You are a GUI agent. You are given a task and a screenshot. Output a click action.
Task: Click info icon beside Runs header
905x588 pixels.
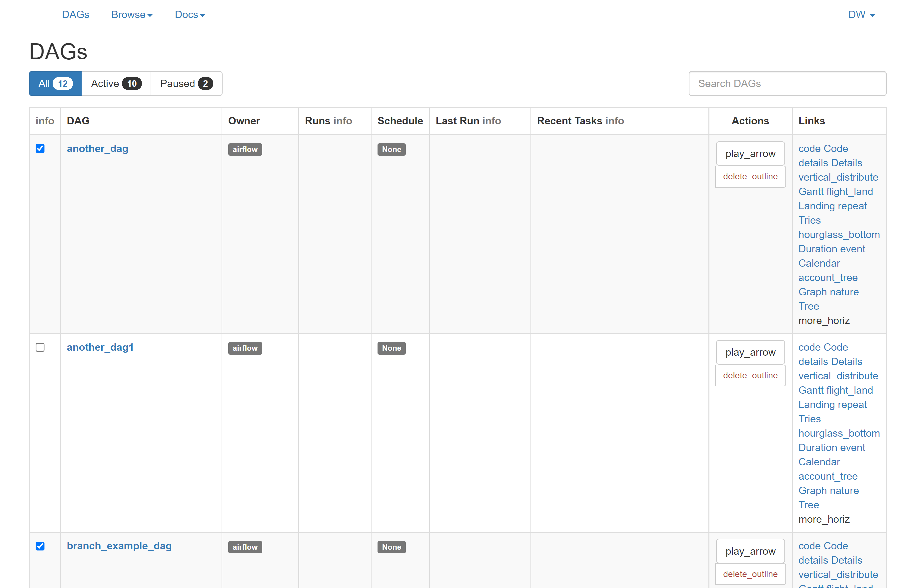[x=342, y=121]
